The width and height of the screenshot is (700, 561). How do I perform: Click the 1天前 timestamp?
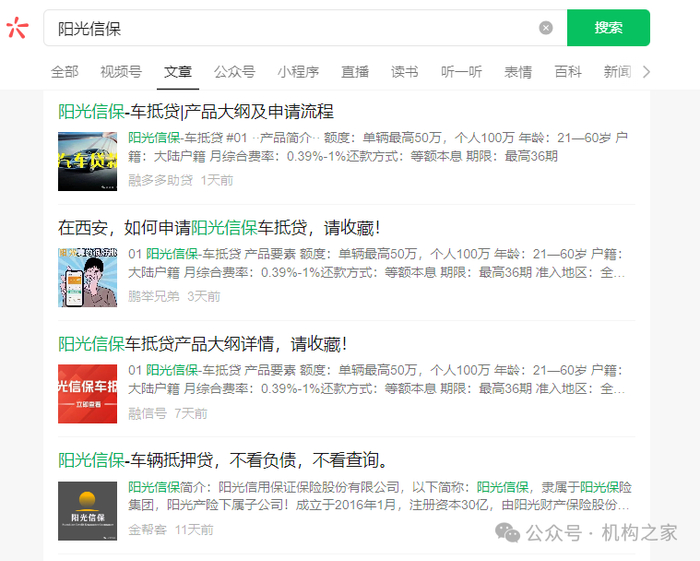217,180
